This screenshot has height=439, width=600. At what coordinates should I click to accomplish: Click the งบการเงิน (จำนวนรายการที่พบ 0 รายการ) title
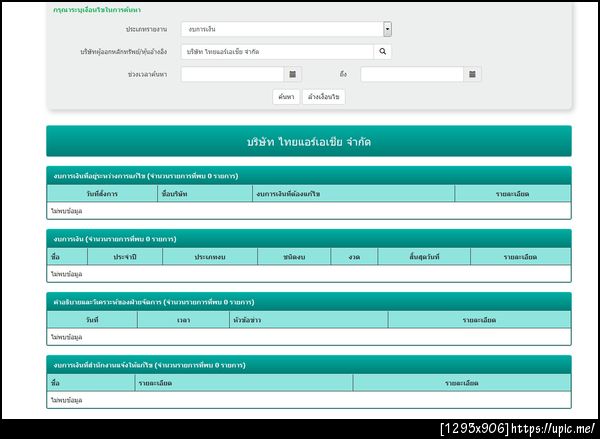(115, 239)
